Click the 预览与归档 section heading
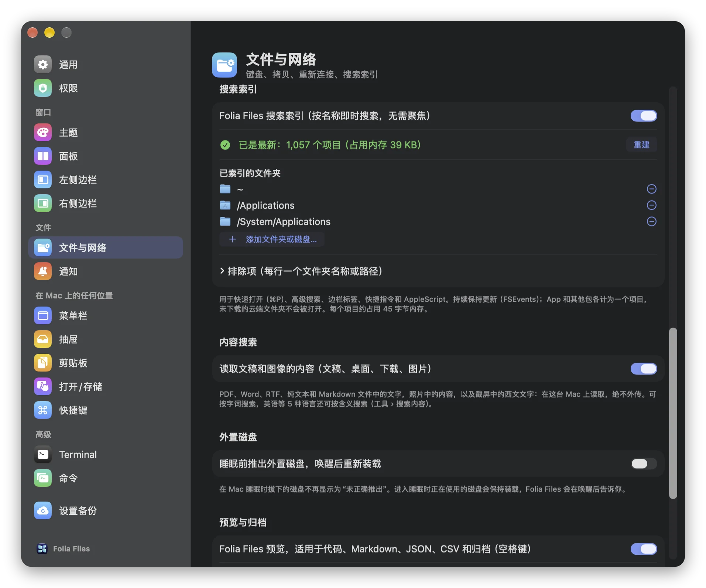Image resolution: width=706 pixels, height=588 pixels. 243,523
